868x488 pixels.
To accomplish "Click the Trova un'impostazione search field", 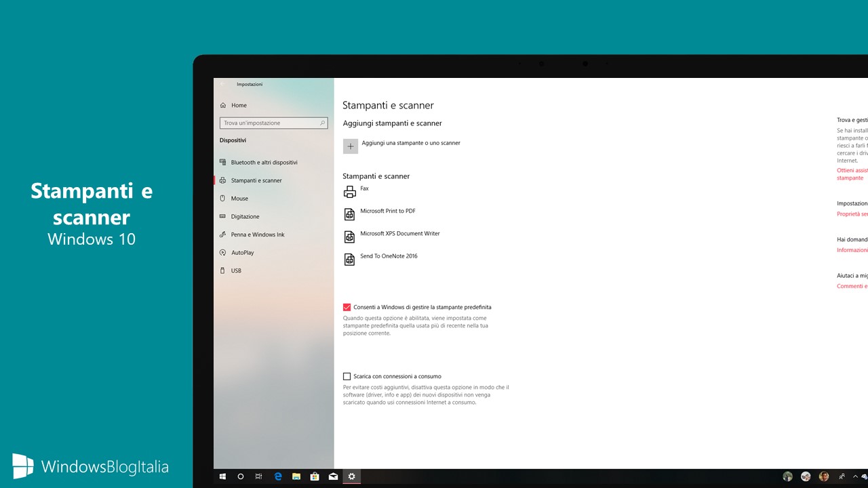I will [274, 123].
